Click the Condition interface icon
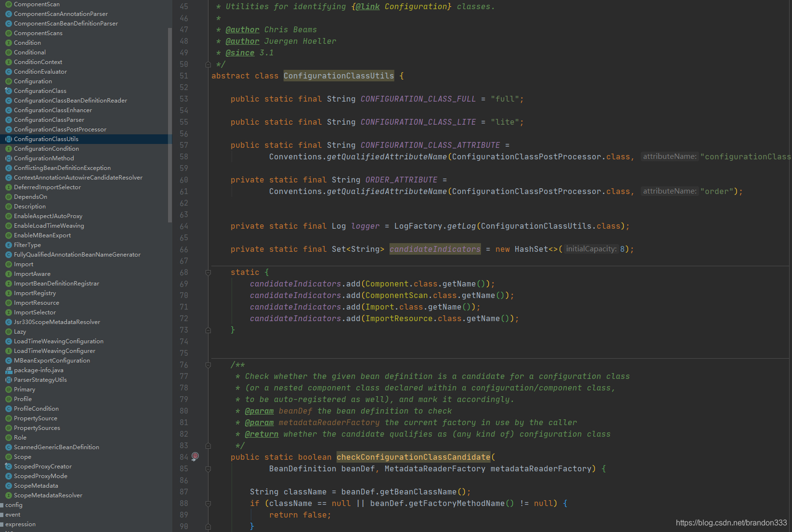The width and height of the screenshot is (792, 532). [8, 43]
